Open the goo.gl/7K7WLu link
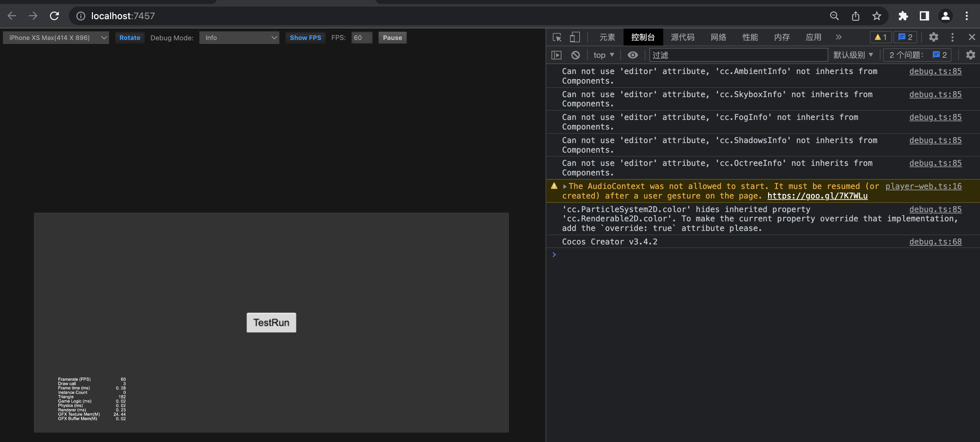This screenshot has width=980, height=442. [x=817, y=196]
